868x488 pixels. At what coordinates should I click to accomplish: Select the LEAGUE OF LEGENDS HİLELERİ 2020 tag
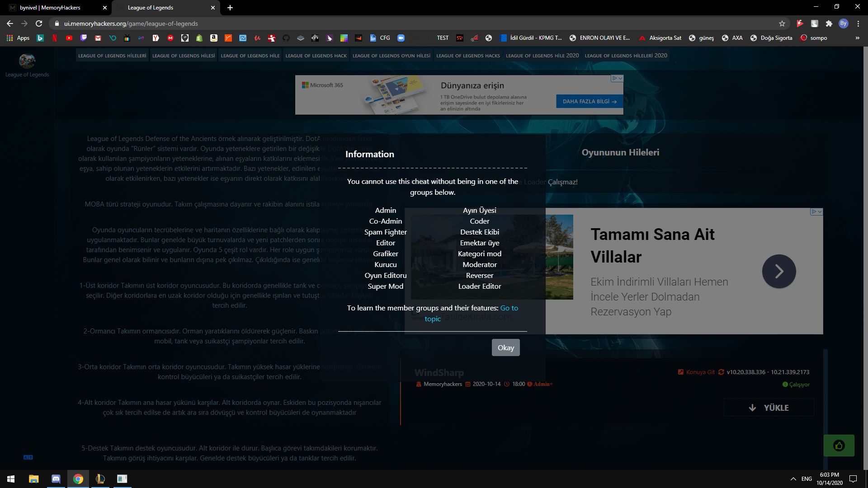pyautogui.click(x=626, y=56)
